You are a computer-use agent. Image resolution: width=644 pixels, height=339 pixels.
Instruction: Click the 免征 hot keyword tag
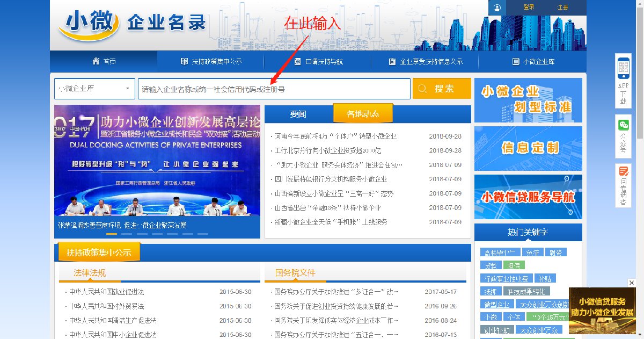click(532, 252)
